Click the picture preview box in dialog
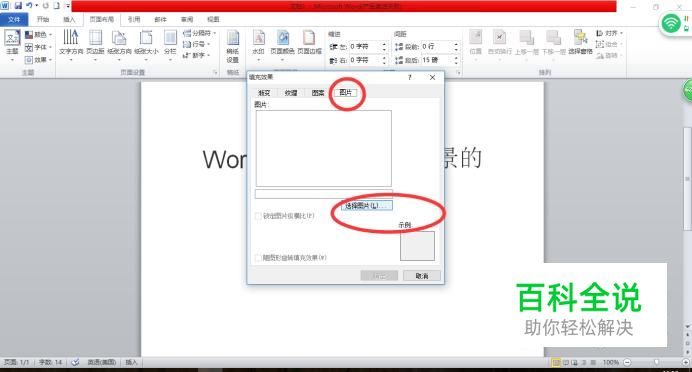692x372 pixels. pos(323,148)
